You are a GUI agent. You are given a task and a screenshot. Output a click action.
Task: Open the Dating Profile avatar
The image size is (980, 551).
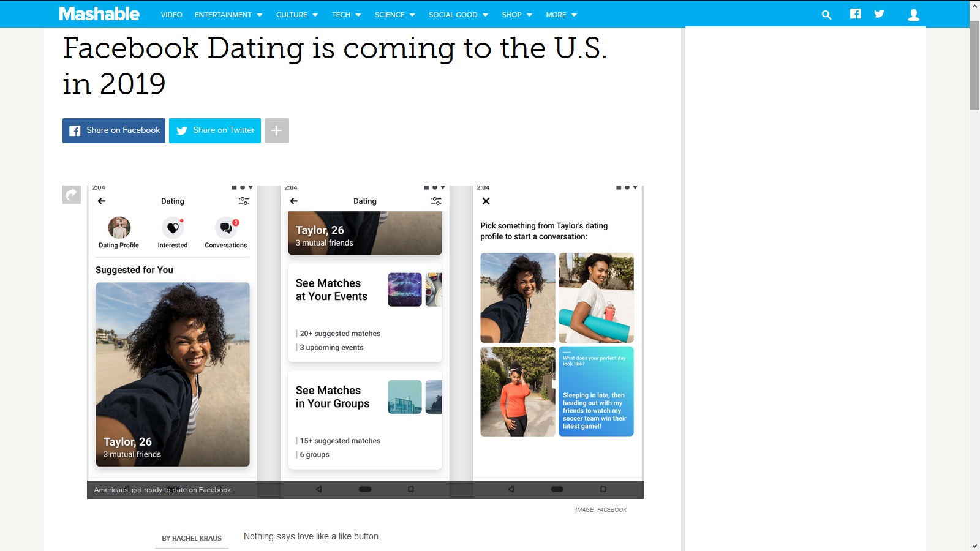tap(119, 228)
